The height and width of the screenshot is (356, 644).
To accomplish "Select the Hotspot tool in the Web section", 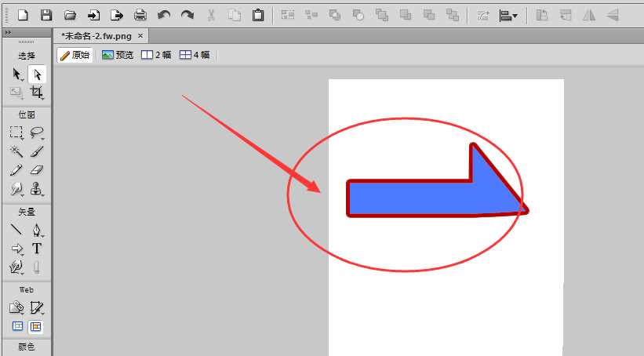I will click(x=16, y=307).
